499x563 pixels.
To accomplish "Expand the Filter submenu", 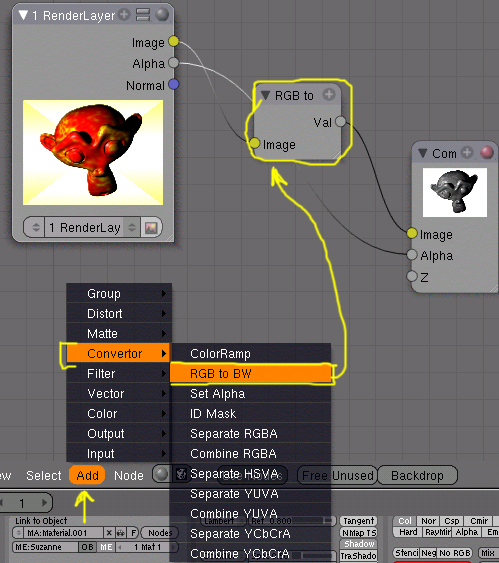I will click(119, 373).
